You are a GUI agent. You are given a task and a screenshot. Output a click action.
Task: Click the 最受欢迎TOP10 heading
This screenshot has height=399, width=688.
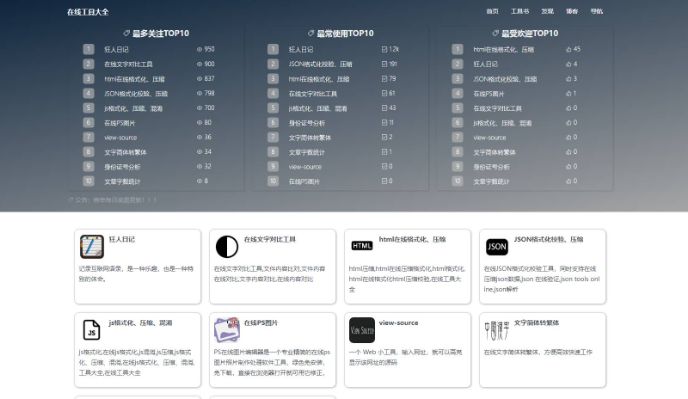pyautogui.click(x=530, y=33)
